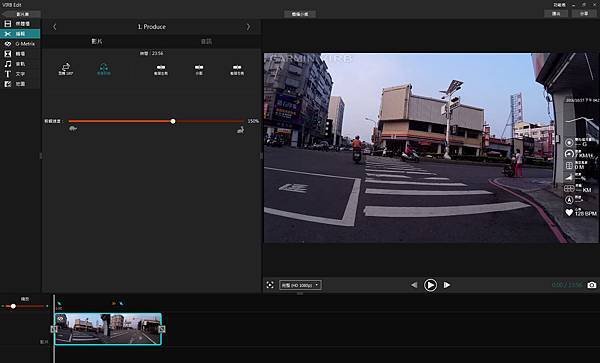This screenshot has width=600, height=363.
Task: Click the back button at top of sidebar
Action: [21, 14]
